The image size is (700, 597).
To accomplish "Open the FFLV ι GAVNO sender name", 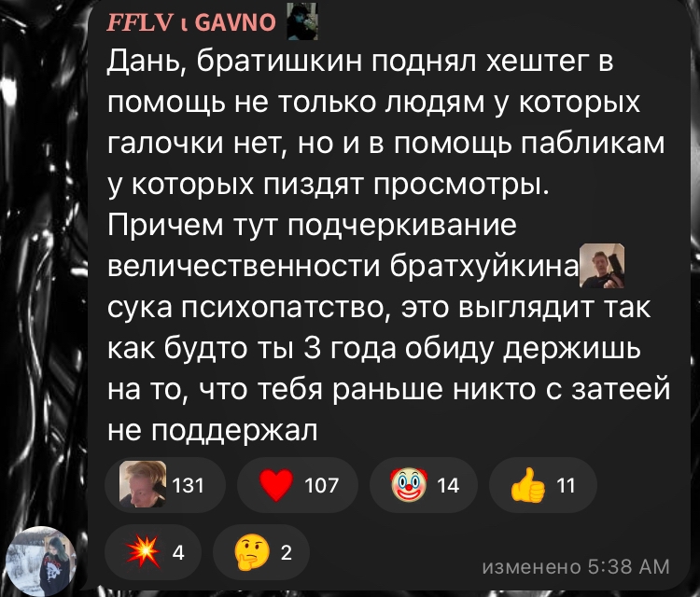I will 191,21.
